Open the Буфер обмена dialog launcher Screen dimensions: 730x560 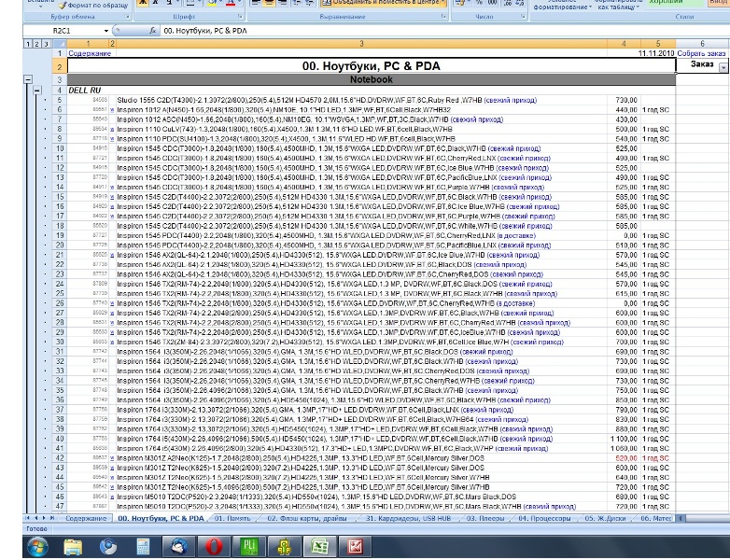(x=128, y=17)
